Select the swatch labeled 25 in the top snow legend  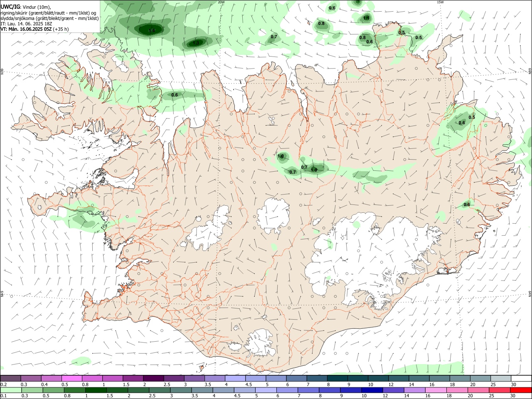[x=501, y=378]
